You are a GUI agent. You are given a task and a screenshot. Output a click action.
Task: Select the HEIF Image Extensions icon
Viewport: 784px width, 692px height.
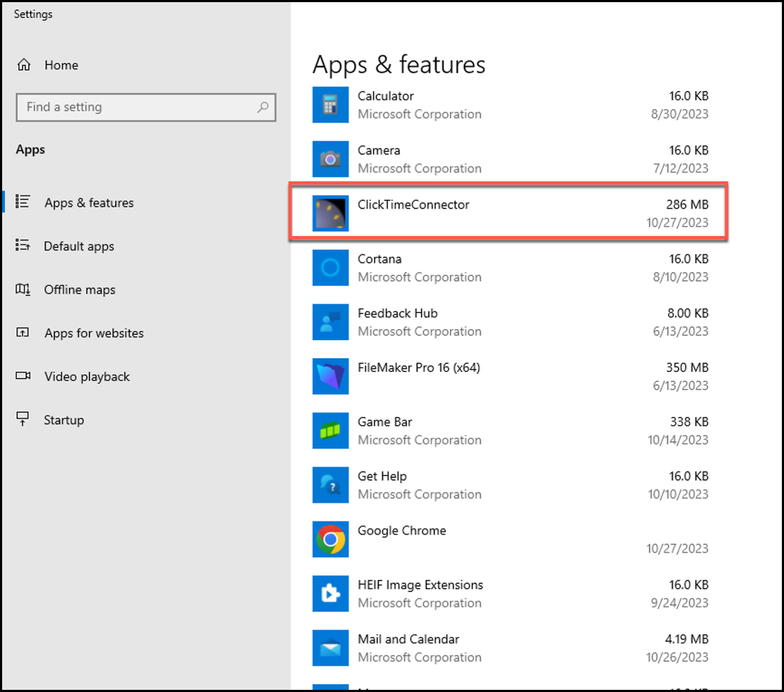[x=331, y=594]
